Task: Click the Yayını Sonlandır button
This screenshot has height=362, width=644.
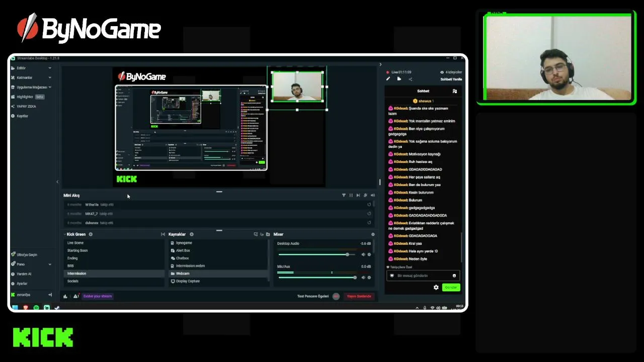Action: tap(359, 296)
